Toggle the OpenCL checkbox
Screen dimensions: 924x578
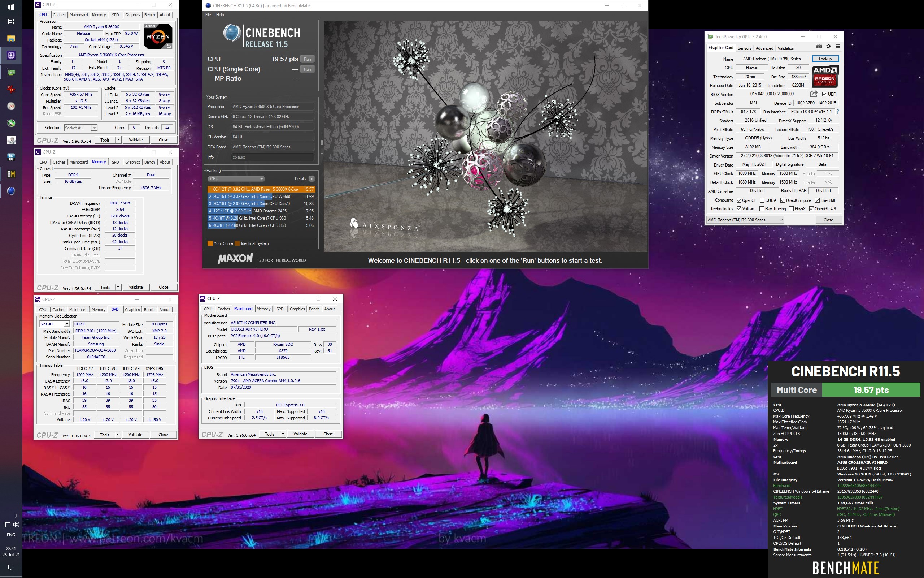(x=739, y=200)
